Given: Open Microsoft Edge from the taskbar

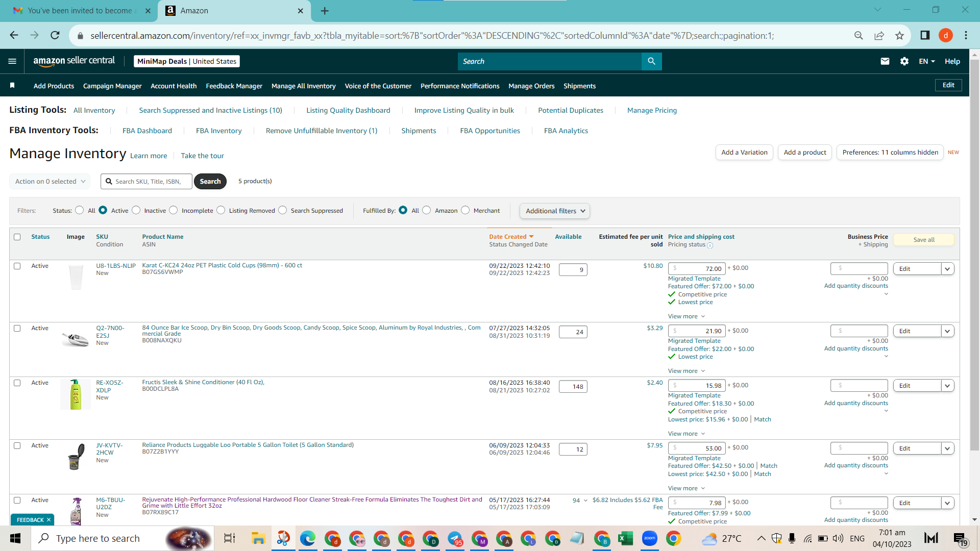Looking at the screenshot, I should (x=307, y=538).
